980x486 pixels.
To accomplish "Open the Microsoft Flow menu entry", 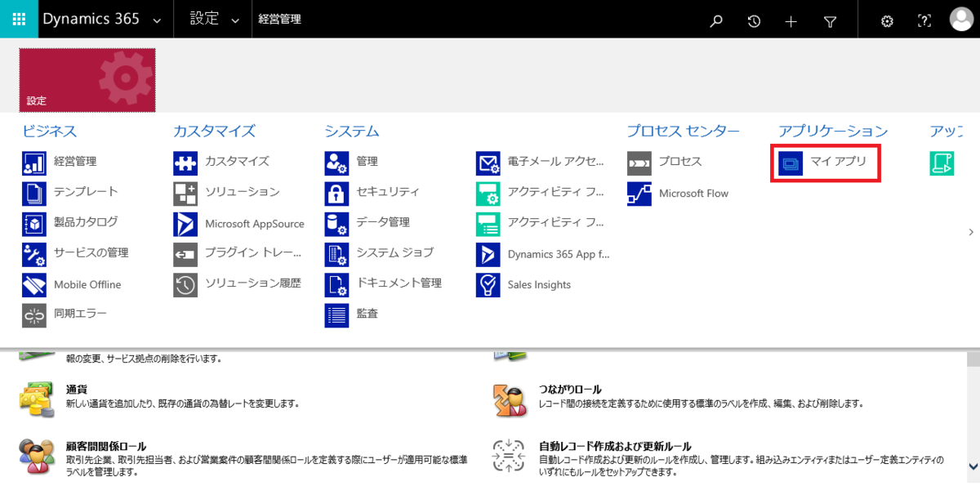I will point(693,194).
